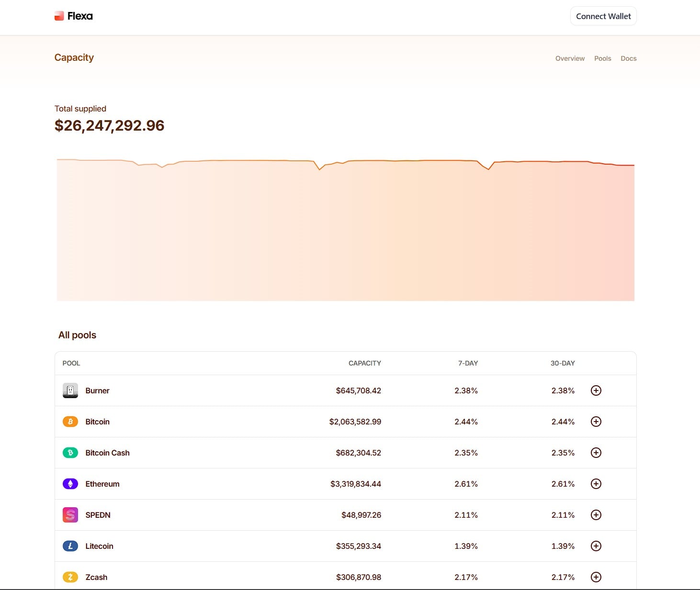Click the Litecoin pool icon

70,546
